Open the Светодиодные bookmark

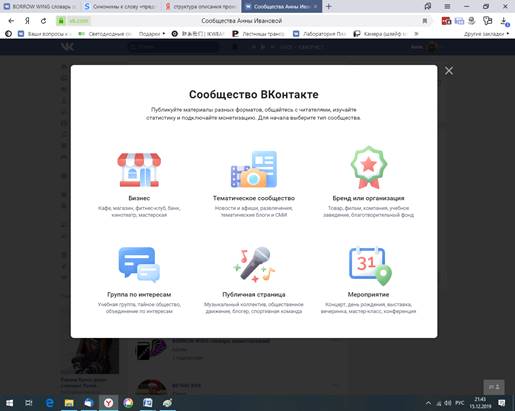coord(105,34)
